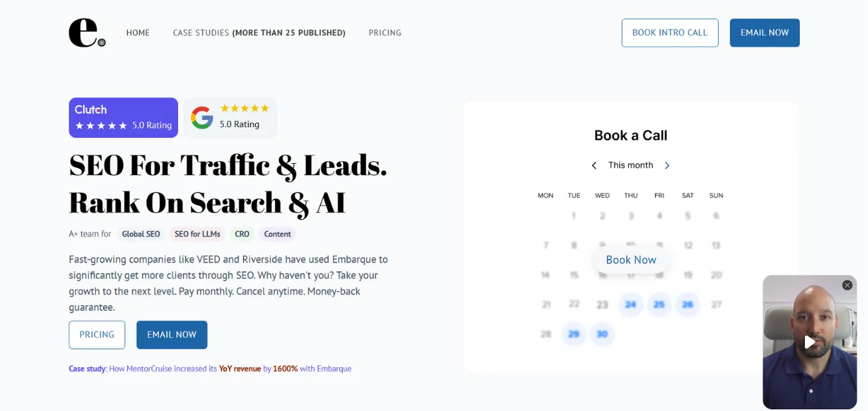Advance calendar to next month

tap(667, 166)
